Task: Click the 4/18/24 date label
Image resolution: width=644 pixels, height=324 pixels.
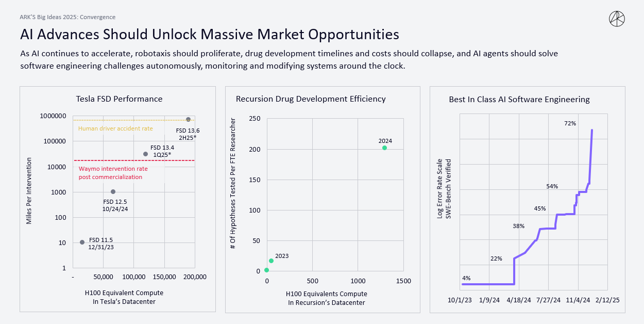Action: [x=519, y=299]
